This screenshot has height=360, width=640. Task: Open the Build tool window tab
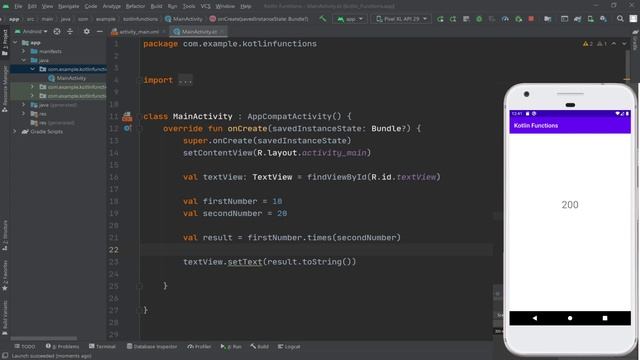pyautogui.click(x=260, y=347)
